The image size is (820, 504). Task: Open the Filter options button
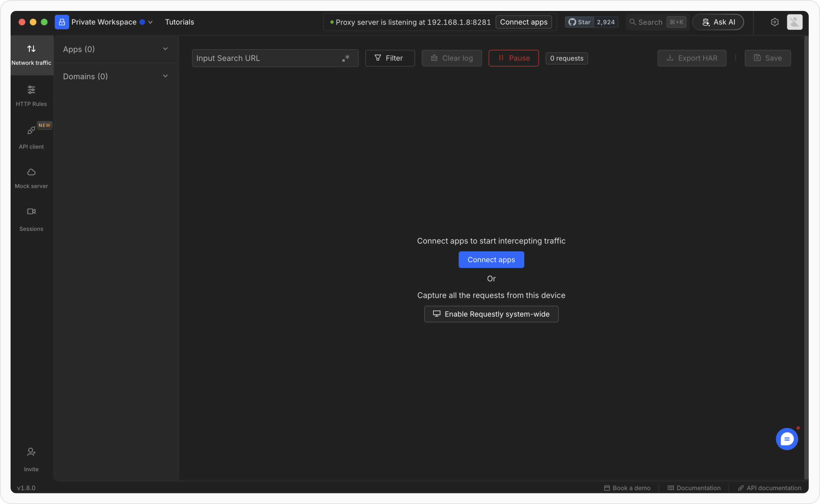click(390, 58)
